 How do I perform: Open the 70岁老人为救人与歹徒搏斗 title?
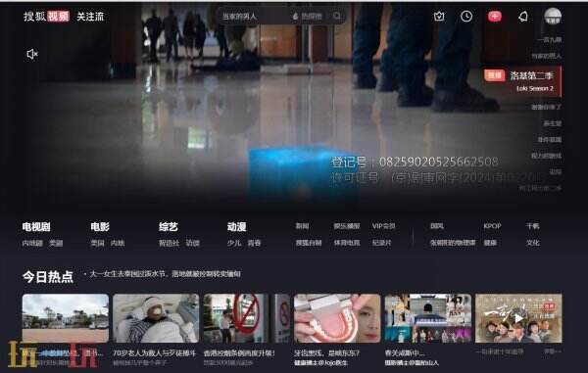pyautogui.click(x=155, y=352)
